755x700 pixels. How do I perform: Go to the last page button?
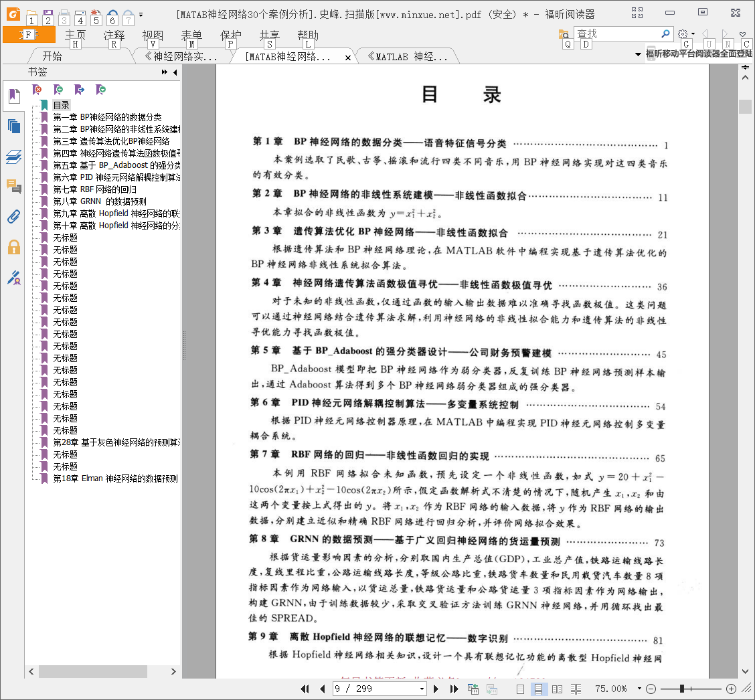click(454, 689)
